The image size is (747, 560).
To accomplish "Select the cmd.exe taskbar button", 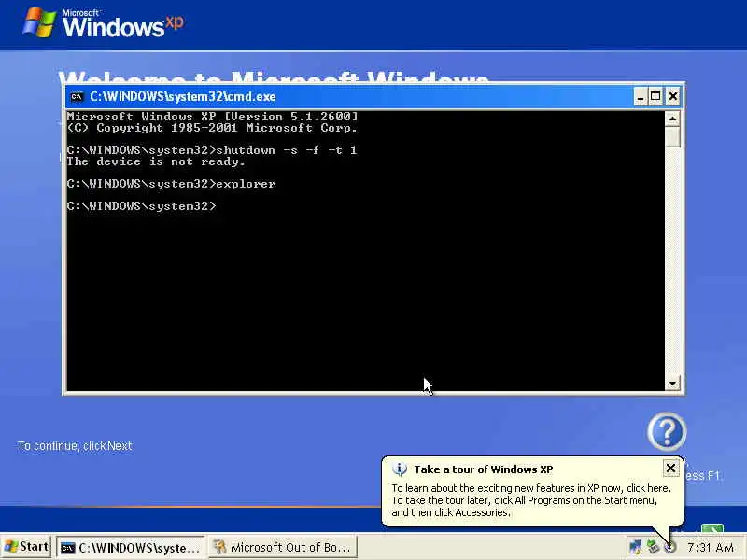I will tap(131, 548).
